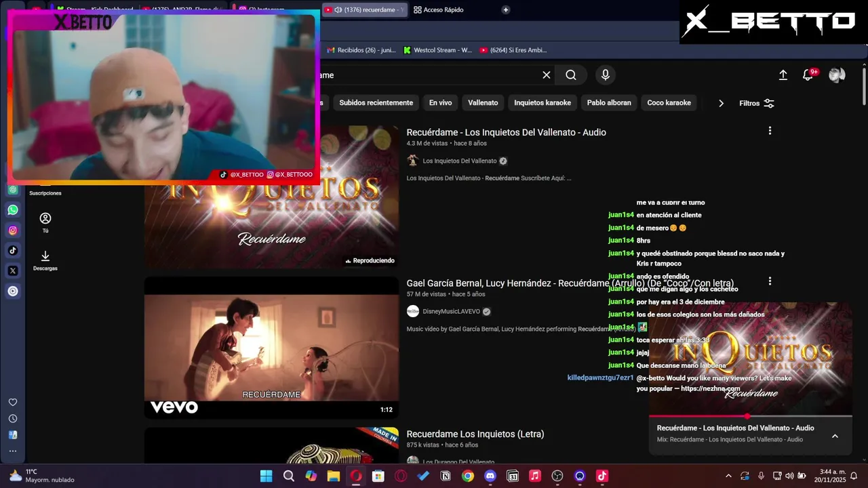Select the Subidos recientemente chip

[376, 103]
